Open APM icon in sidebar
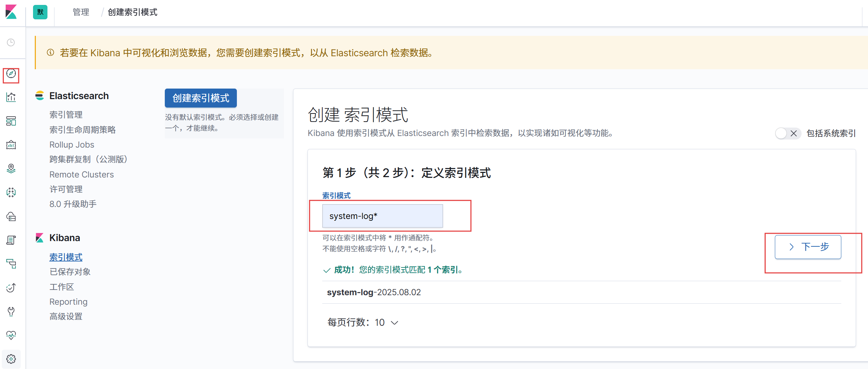 tap(11, 264)
